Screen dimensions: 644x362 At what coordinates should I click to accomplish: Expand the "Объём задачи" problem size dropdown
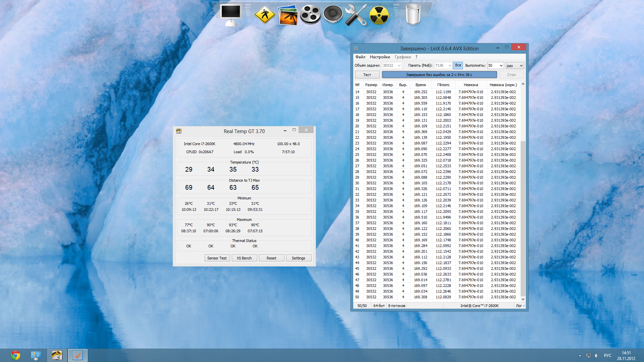pyautogui.click(x=399, y=66)
